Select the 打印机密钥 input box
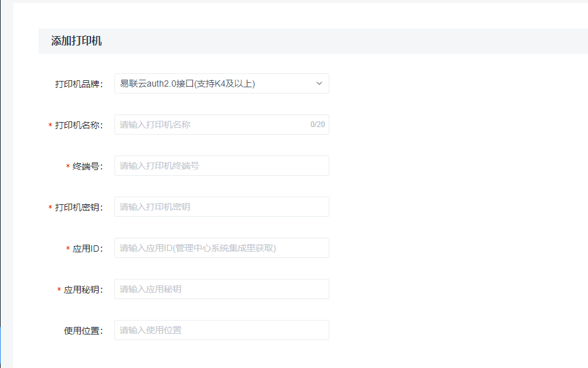 (221, 207)
